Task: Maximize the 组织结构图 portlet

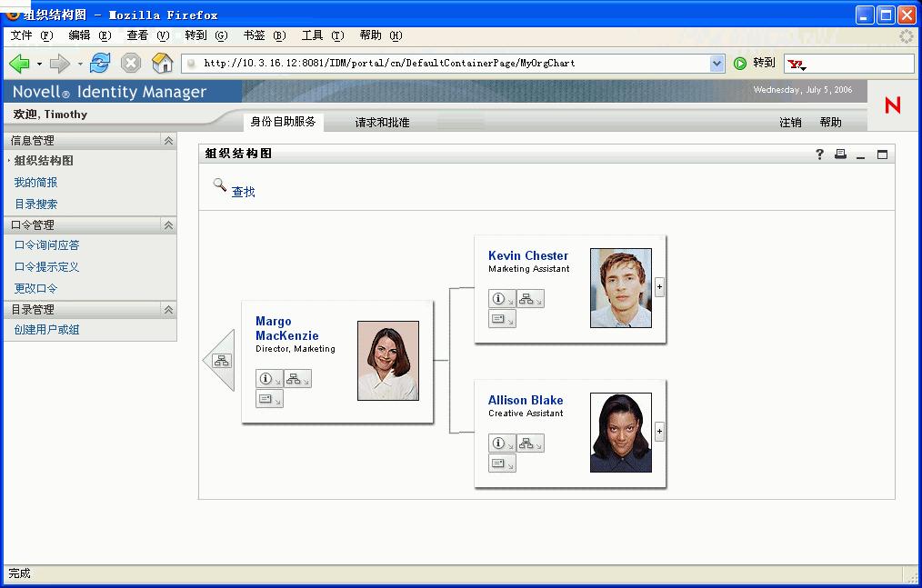Action: (x=882, y=154)
